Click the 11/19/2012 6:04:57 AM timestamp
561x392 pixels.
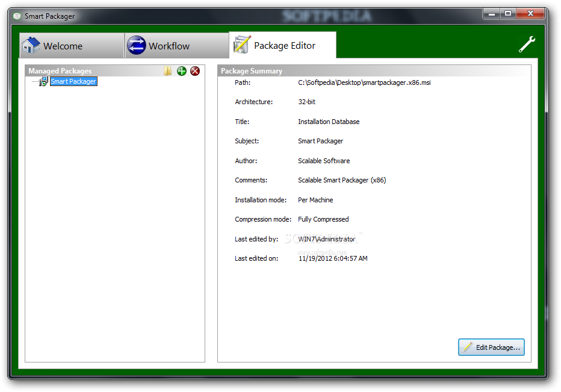point(333,258)
